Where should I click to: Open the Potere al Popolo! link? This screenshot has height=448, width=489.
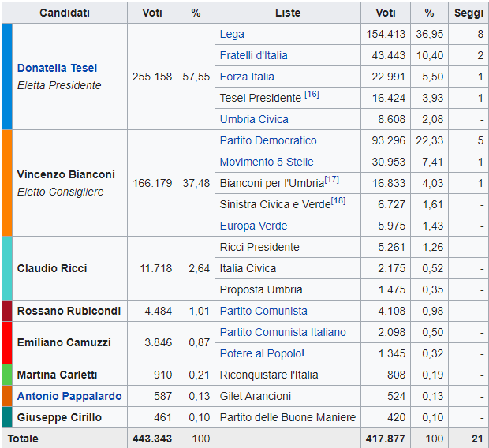coord(262,353)
